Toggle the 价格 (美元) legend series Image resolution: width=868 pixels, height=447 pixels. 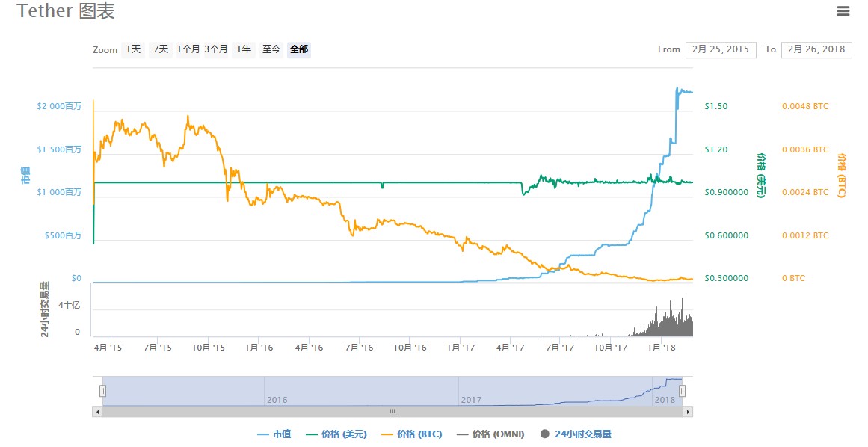pyautogui.click(x=336, y=434)
